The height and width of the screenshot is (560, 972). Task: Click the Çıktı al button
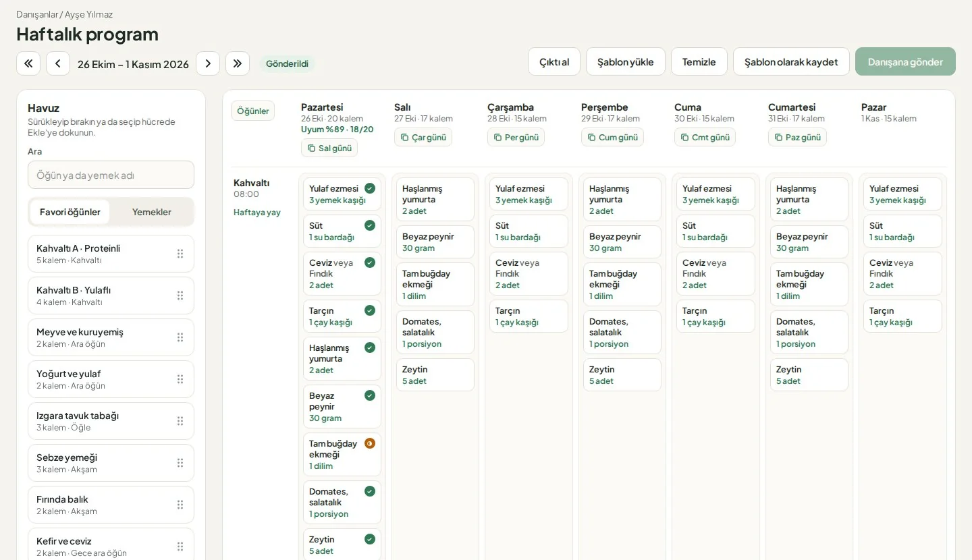click(554, 61)
